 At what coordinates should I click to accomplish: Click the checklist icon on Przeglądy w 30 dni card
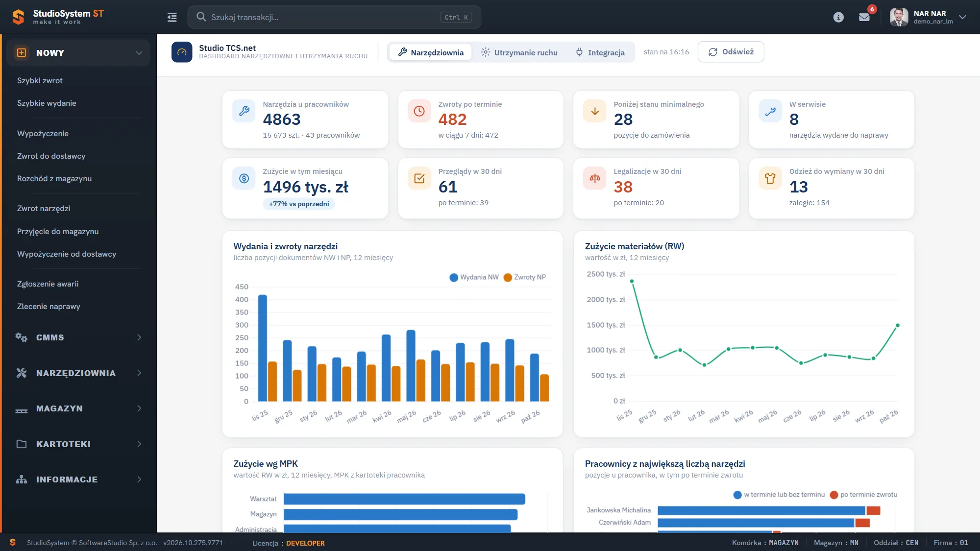click(419, 178)
